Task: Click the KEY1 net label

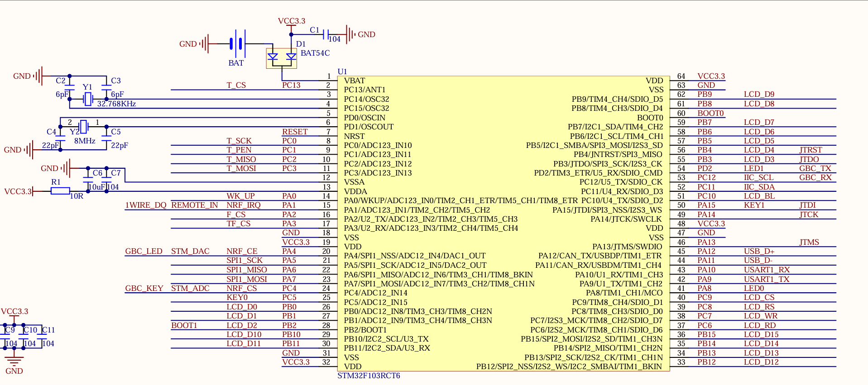Action: tap(754, 205)
